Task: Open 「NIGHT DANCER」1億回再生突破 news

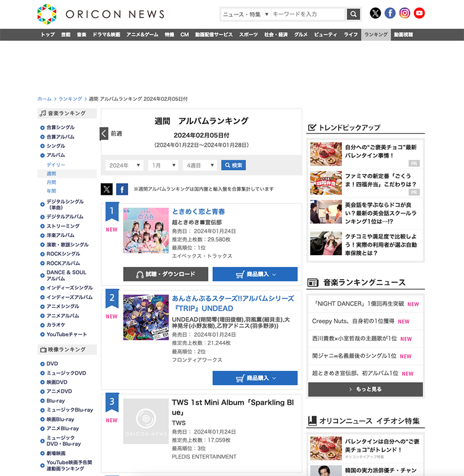Action: (359, 304)
